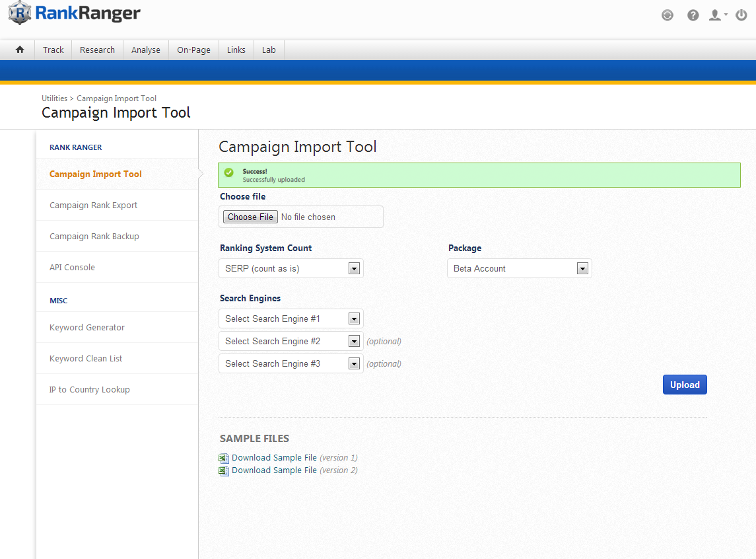
Task: Go to Keyword Generator in sidebar
Action: coord(87,327)
